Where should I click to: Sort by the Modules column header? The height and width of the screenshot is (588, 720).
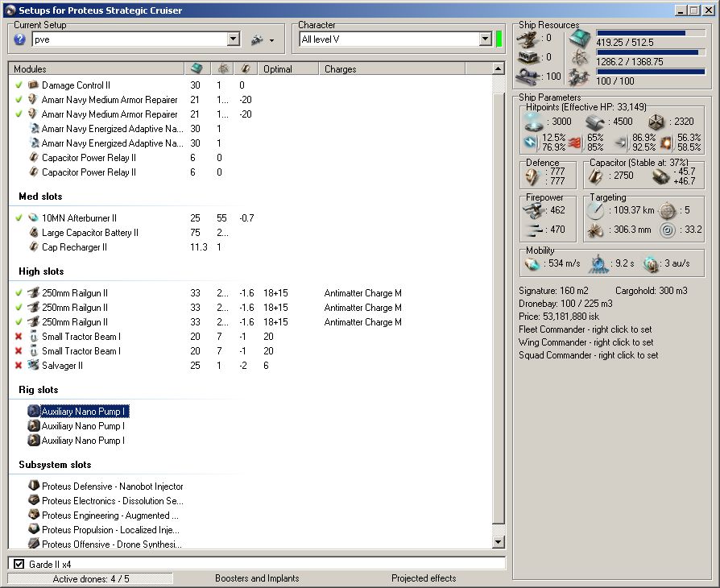[x=97, y=69]
